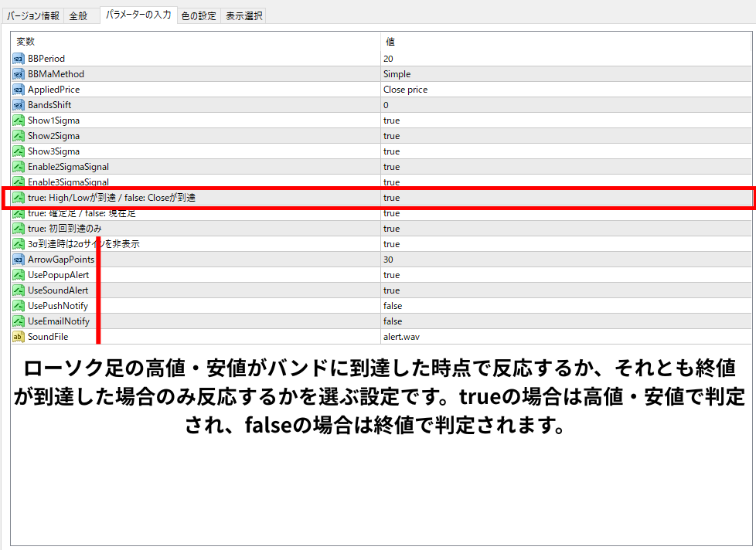Switch to the バージョン情報 tab
The image size is (756, 550).
(x=32, y=15)
